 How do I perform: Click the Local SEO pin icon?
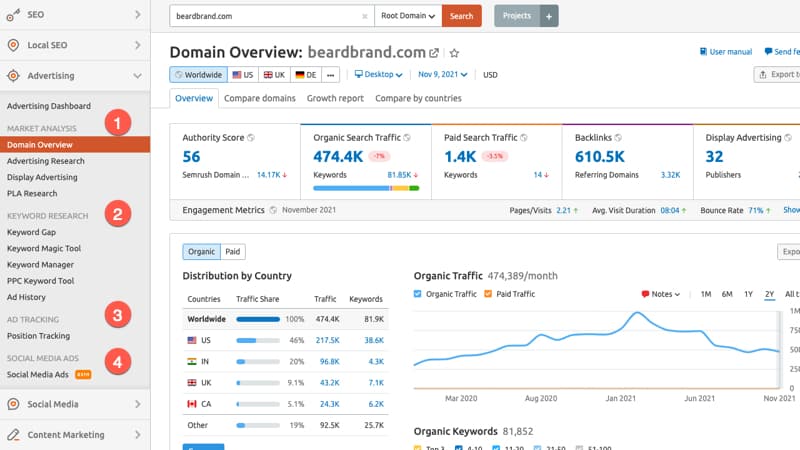tap(13, 45)
